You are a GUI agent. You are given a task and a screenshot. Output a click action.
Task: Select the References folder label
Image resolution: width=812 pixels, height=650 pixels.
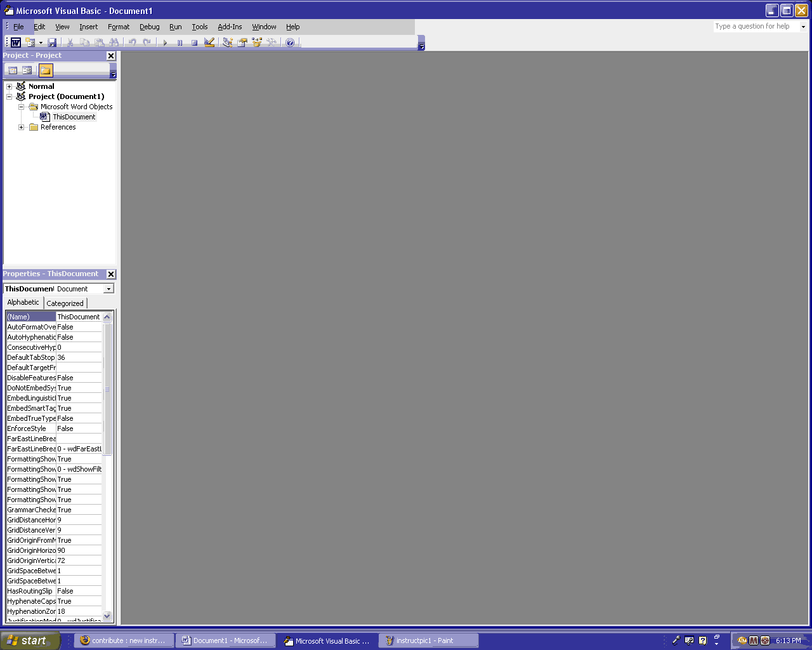(58, 127)
